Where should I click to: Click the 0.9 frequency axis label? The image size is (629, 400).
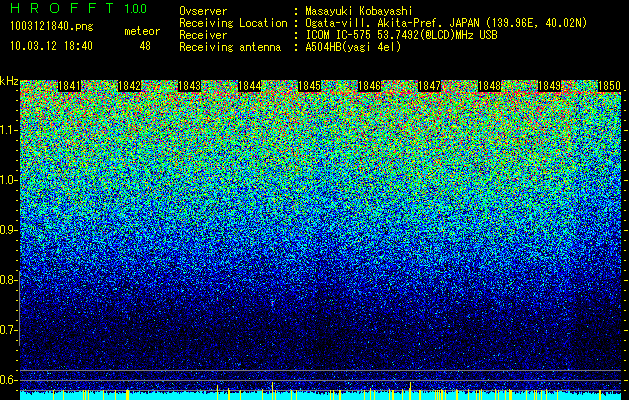point(8,230)
